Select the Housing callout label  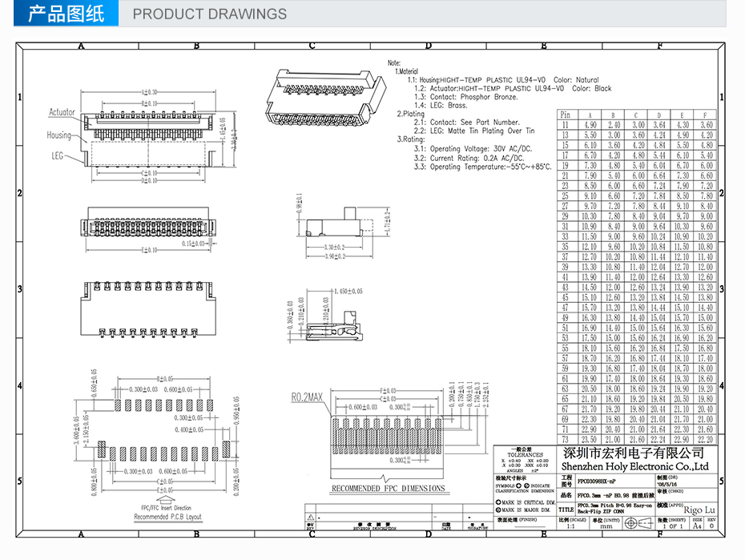pyautogui.click(x=58, y=135)
